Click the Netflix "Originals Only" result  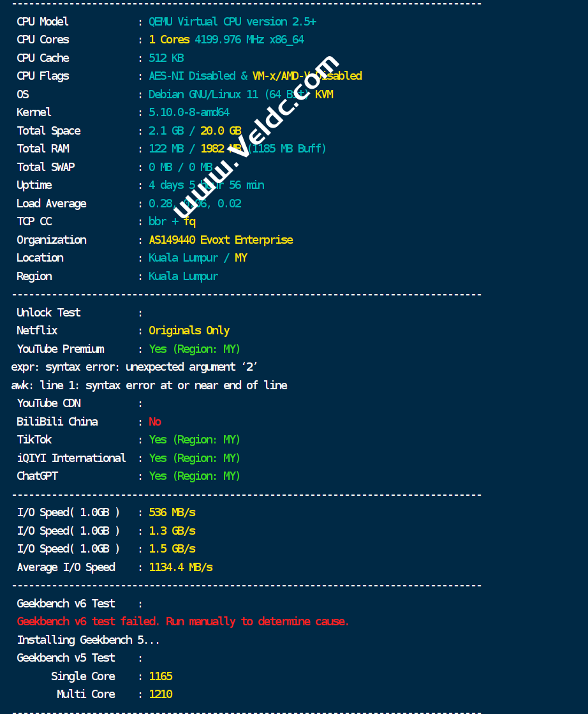click(189, 331)
